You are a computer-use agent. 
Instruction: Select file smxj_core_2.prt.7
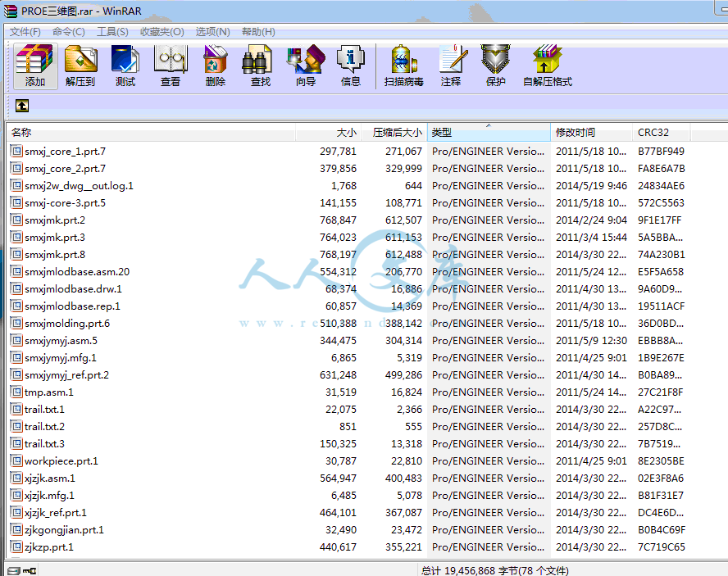[65, 169]
